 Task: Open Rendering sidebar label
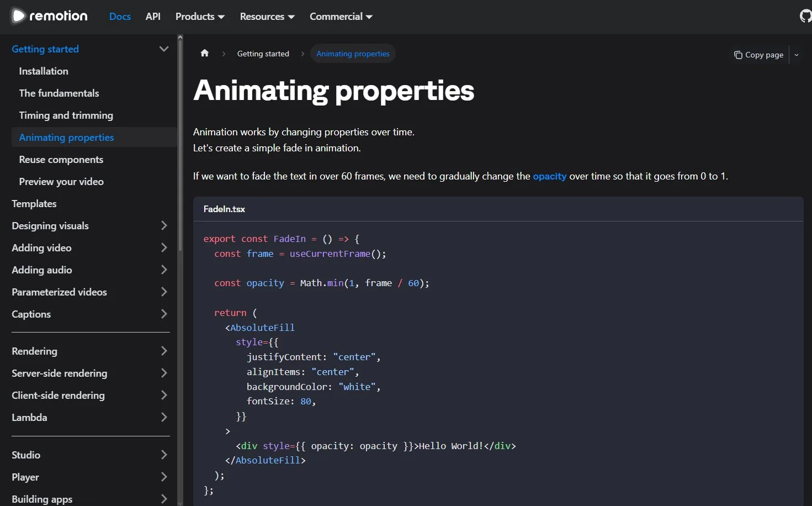(x=34, y=351)
